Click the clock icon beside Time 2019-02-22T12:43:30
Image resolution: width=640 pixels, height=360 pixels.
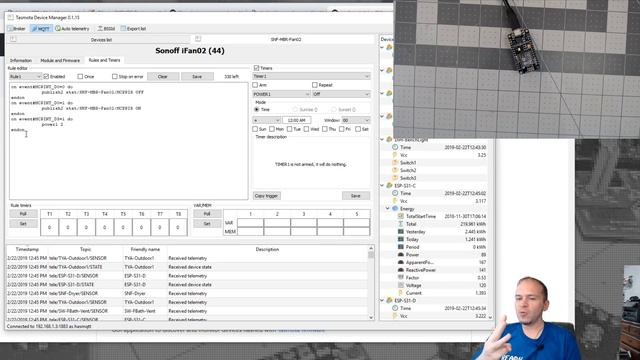point(395,147)
